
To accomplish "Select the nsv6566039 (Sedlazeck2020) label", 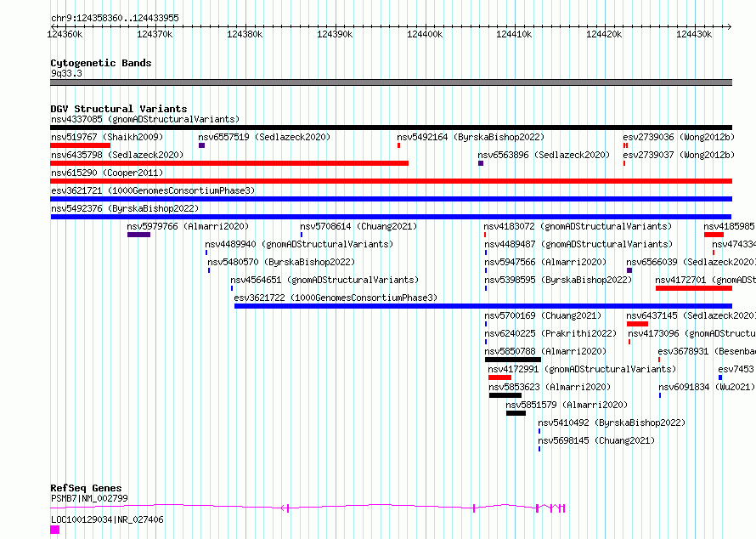I will coord(691,262).
